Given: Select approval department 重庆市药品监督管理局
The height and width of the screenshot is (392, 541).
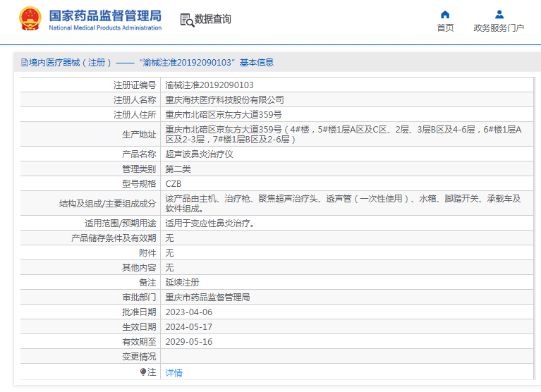Looking at the screenshot, I should click(207, 298).
